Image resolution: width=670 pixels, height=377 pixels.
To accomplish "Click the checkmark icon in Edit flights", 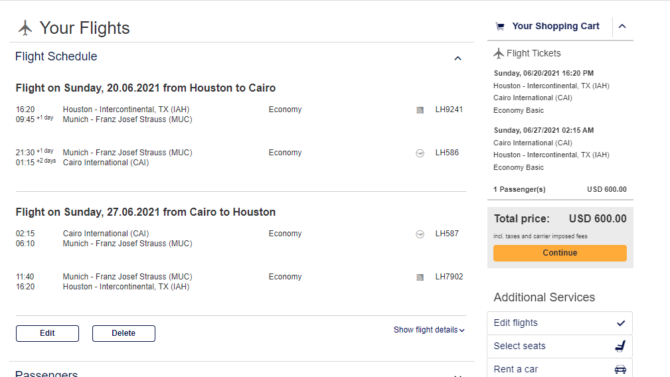I will [x=621, y=323].
